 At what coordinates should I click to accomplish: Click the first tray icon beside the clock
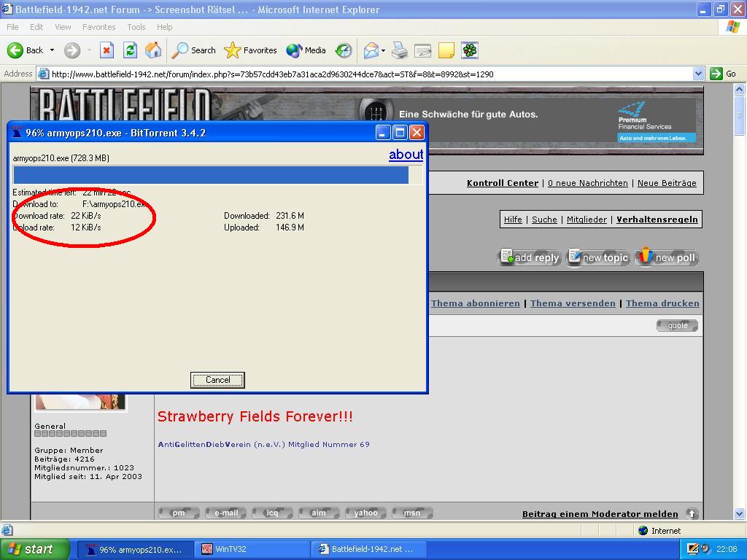[693, 548]
